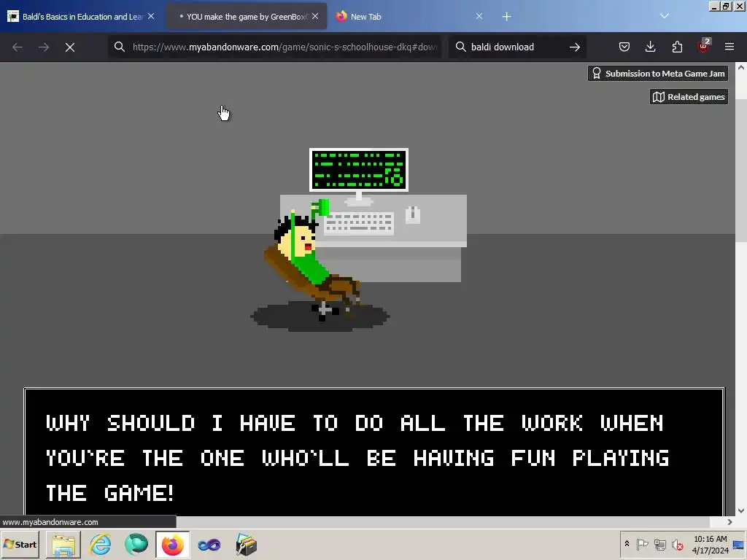This screenshot has height=560, width=747.
Task: Open the Firefox application menu
Action: 729,47
